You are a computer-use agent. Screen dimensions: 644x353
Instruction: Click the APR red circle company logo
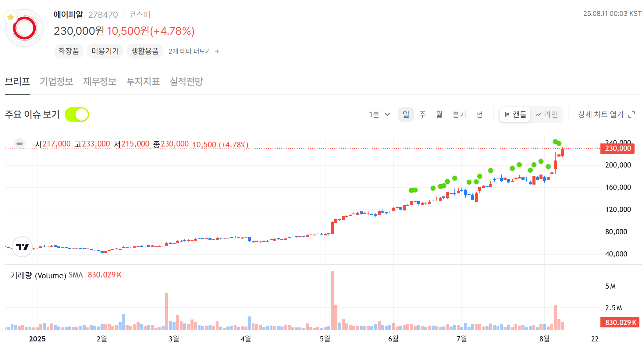coord(25,28)
